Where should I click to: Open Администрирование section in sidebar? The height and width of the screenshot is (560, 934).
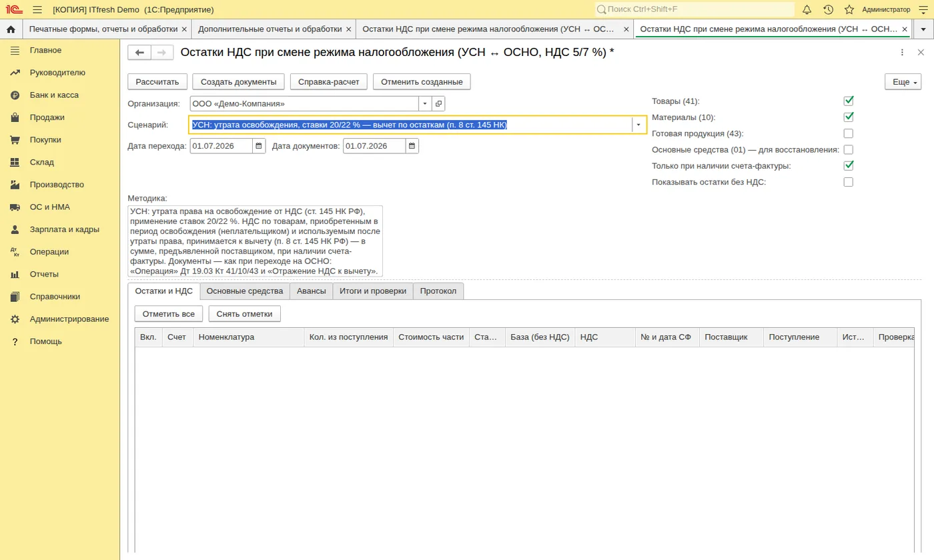(x=69, y=319)
